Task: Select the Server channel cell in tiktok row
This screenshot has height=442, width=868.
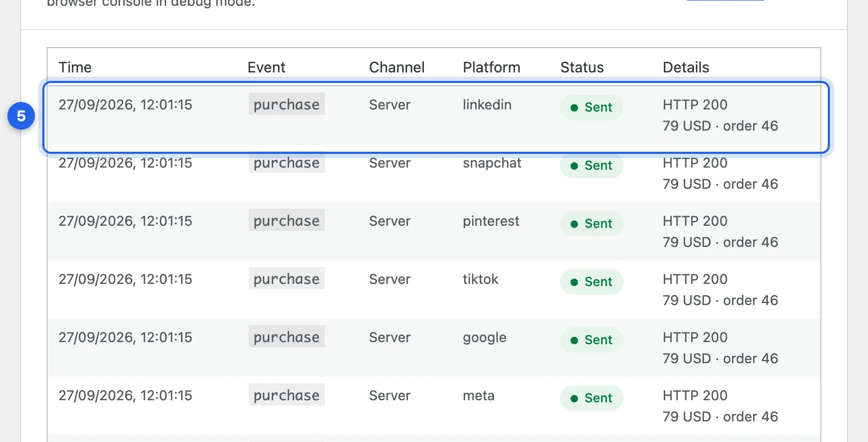Action: 390,279
